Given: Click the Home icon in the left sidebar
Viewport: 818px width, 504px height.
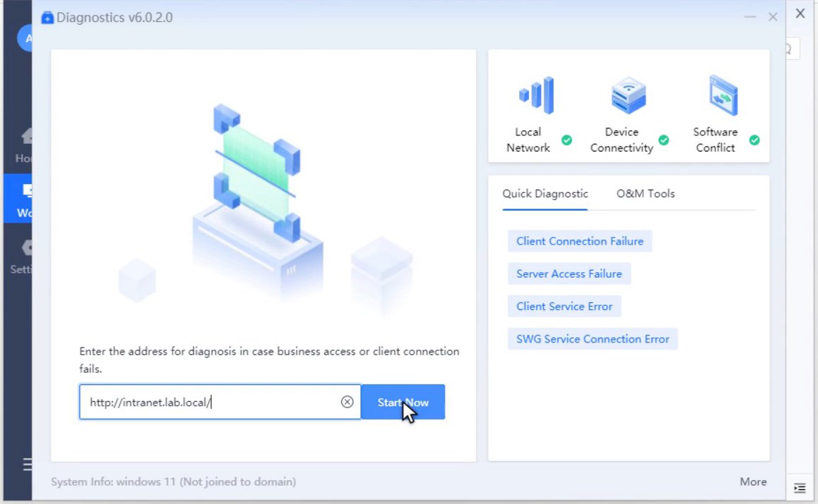Looking at the screenshot, I should (26, 135).
